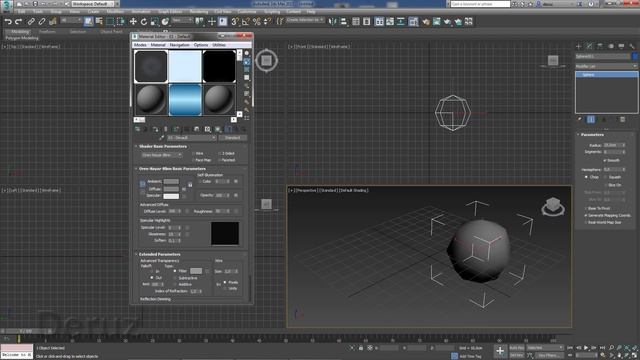Click the Specular color swatch
Screen dimensions: 640x360
[x=171, y=196]
